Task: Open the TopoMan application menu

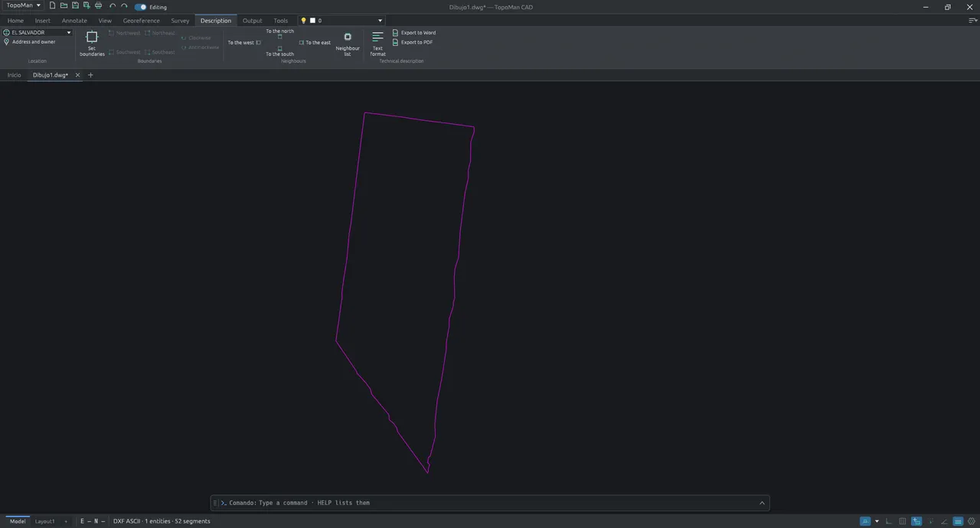Action: click(x=23, y=5)
